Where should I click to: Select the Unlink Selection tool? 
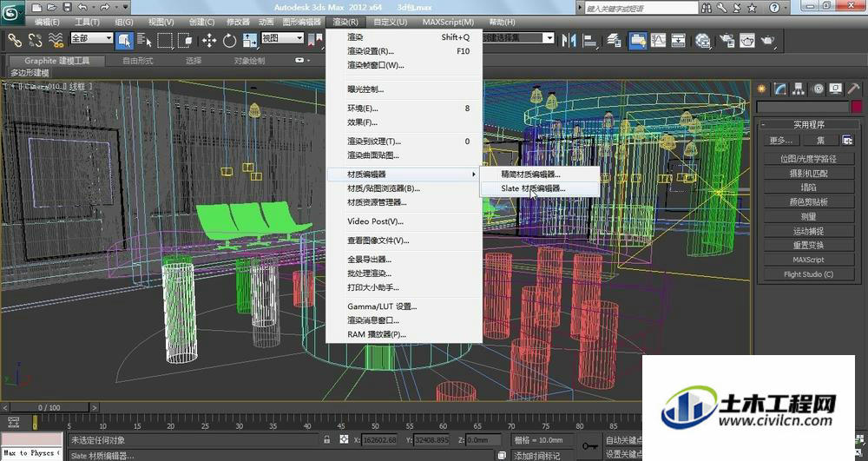pos(35,41)
